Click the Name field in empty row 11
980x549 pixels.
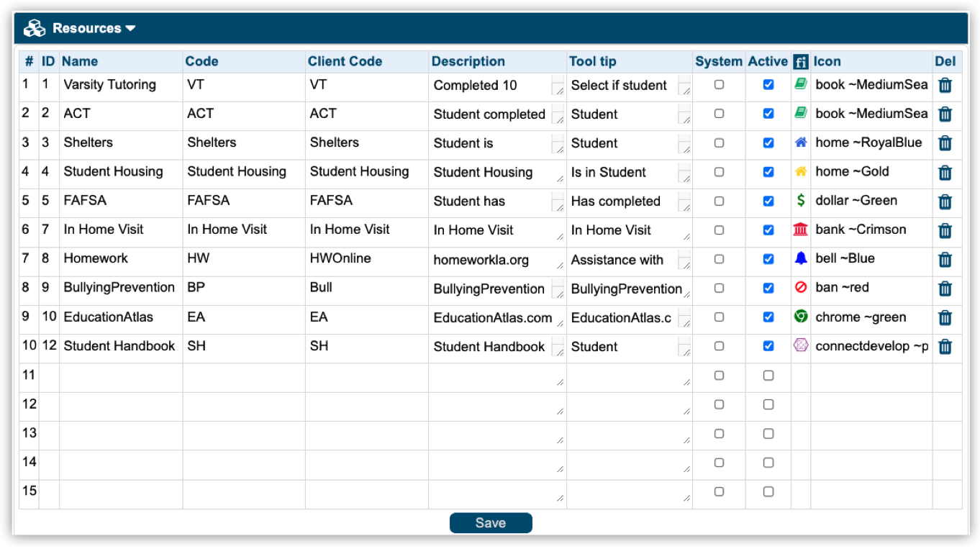point(120,376)
